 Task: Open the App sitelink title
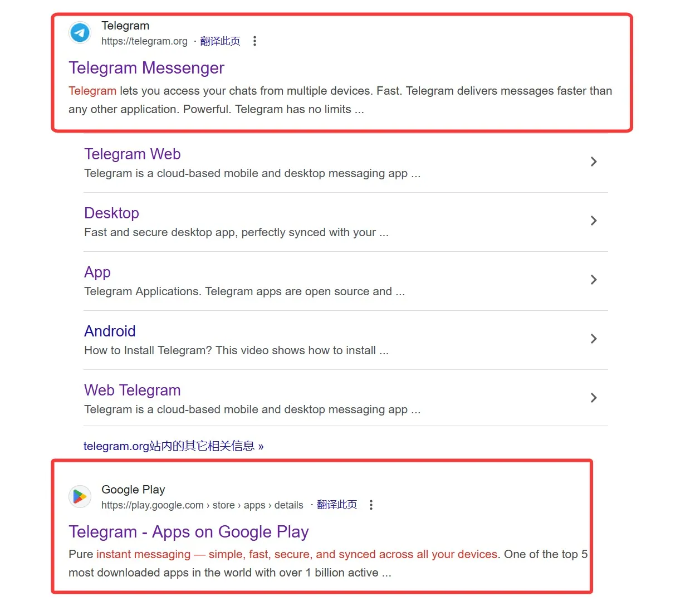click(x=97, y=272)
